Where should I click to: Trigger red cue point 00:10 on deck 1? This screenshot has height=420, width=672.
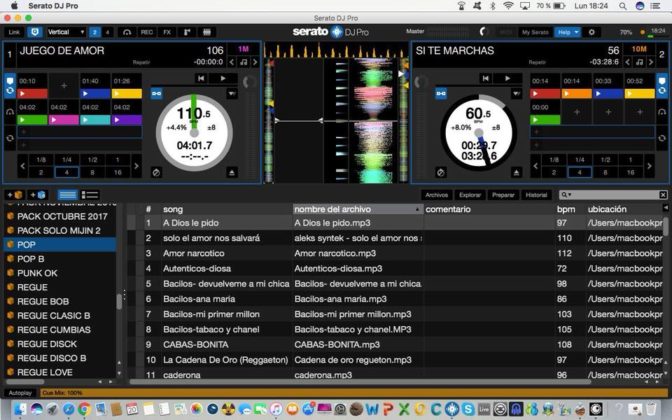pyautogui.click(x=33, y=93)
